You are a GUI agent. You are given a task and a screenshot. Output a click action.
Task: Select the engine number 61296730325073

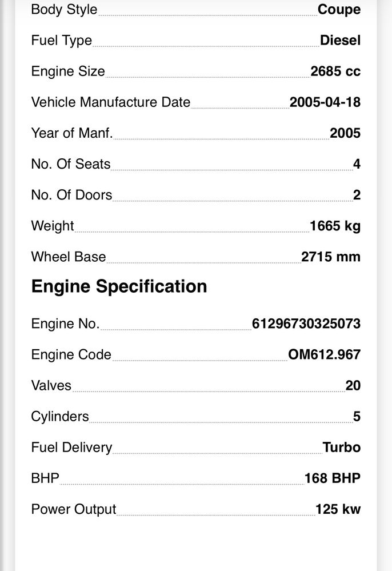tap(306, 324)
